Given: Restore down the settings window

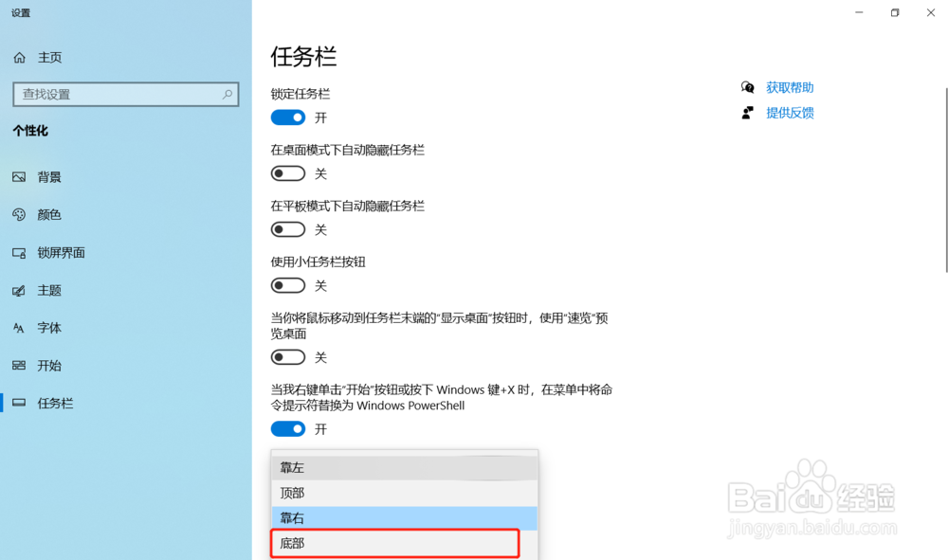Looking at the screenshot, I should pos(895,12).
